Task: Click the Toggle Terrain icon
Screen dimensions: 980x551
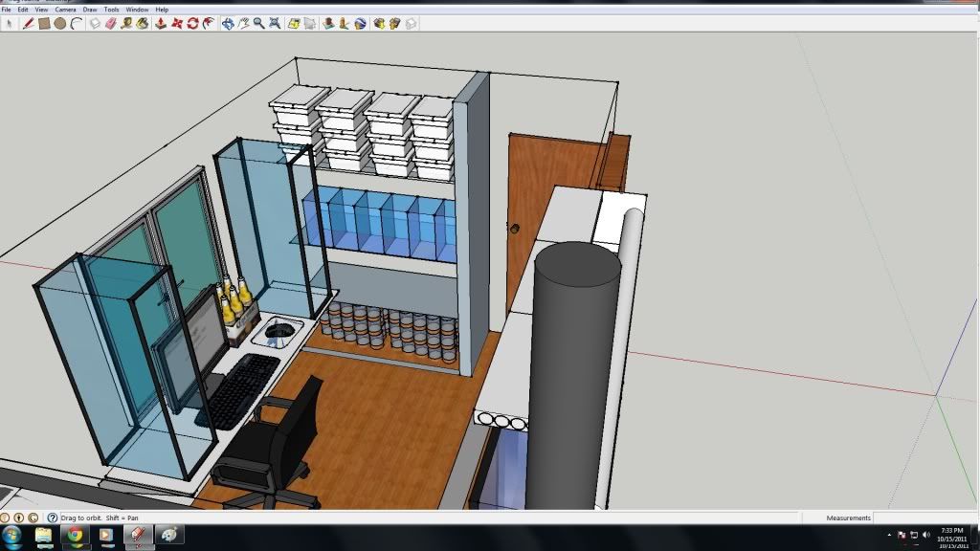Action: click(310, 24)
